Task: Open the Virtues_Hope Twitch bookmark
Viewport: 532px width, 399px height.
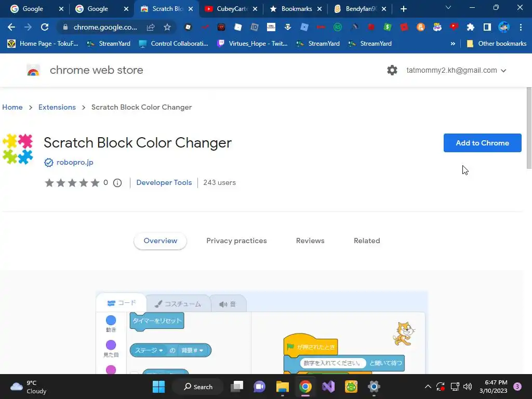Action: pos(253,44)
